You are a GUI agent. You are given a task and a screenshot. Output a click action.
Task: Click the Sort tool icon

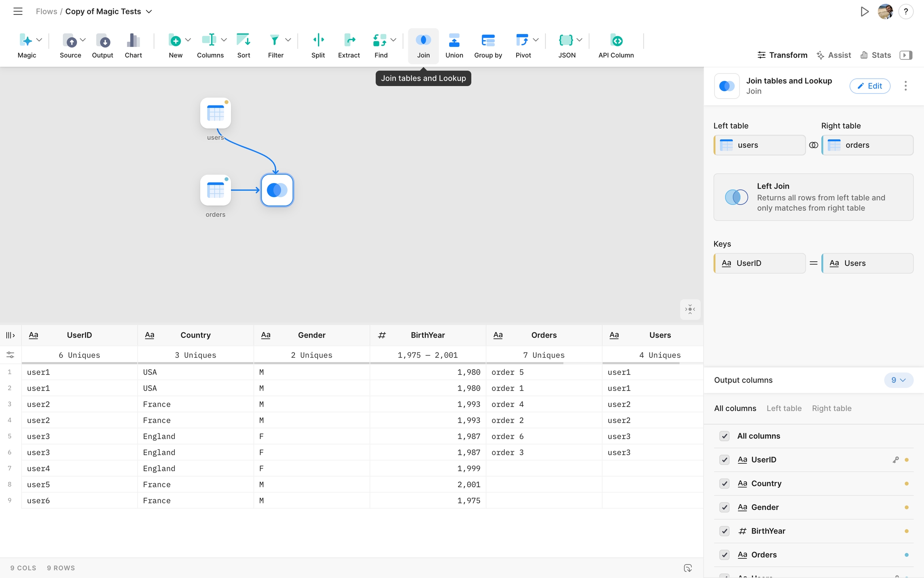[x=243, y=41]
